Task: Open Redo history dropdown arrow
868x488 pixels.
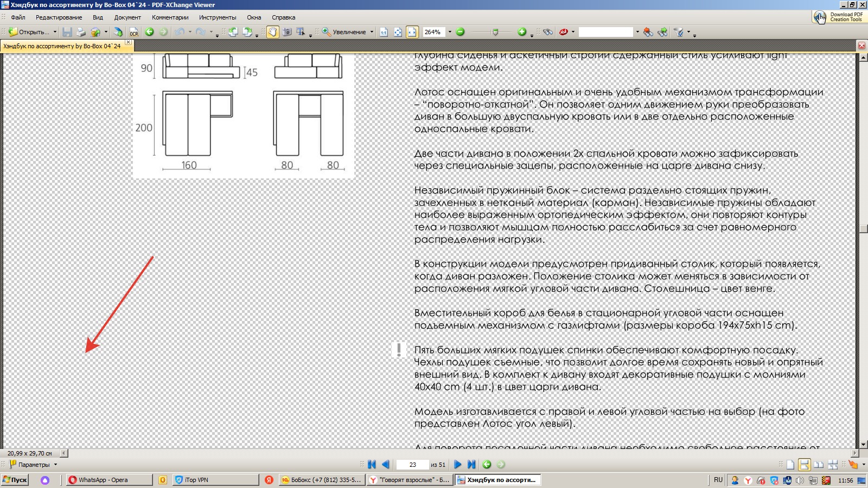Action: click(211, 32)
